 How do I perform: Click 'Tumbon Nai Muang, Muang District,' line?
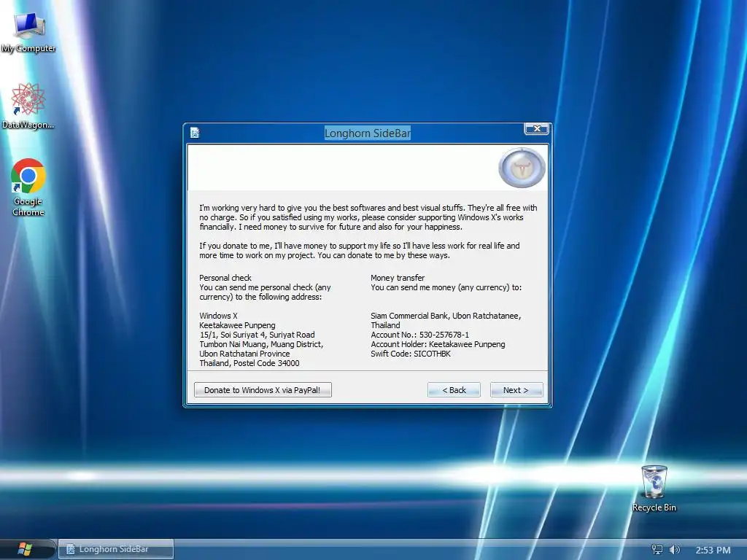[x=261, y=344]
